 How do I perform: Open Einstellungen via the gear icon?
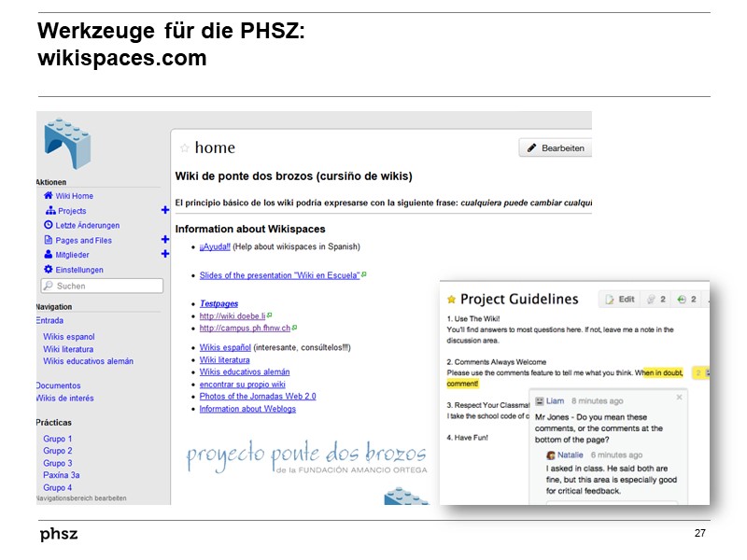48,270
